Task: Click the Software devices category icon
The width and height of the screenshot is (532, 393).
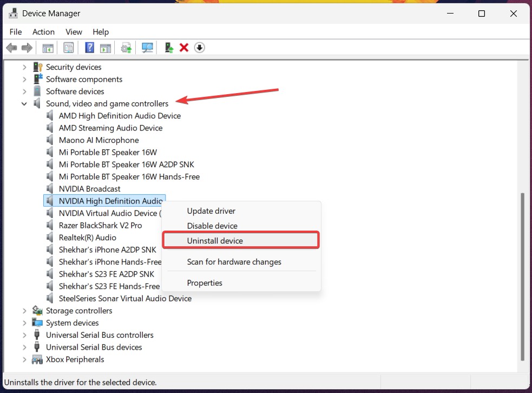Action: (x=37, y=91)
